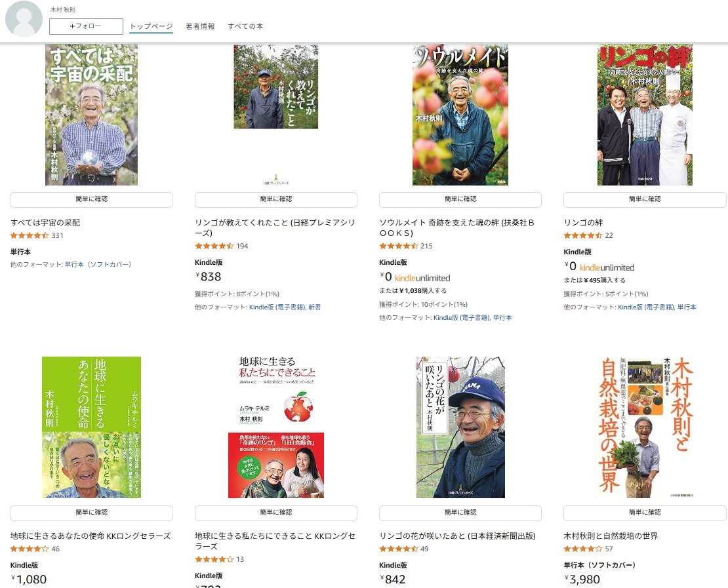The image size is (728, 588).
Task: Open the すべての本 tab
Action: coord(245,26)
